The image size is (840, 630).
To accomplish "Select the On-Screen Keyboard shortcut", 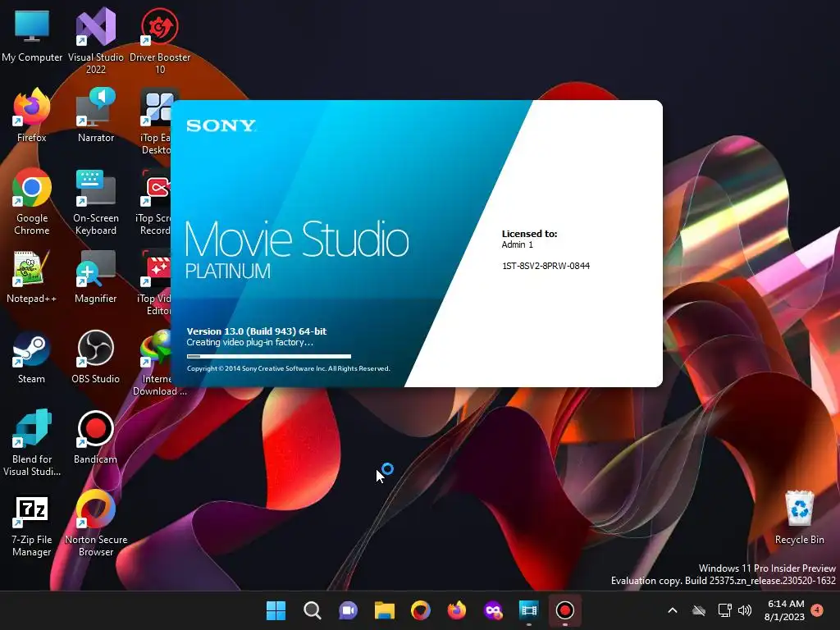I will 96,202.
